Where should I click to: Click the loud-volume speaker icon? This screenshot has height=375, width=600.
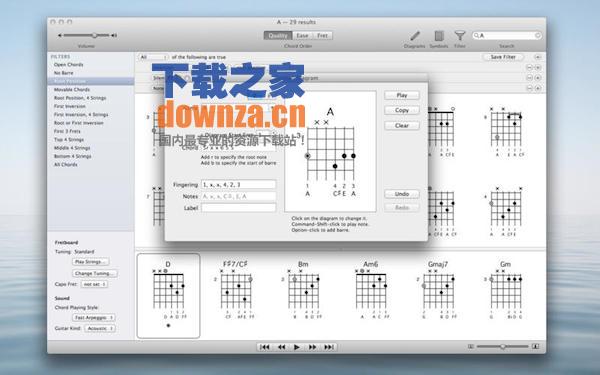tap(114, 36)
